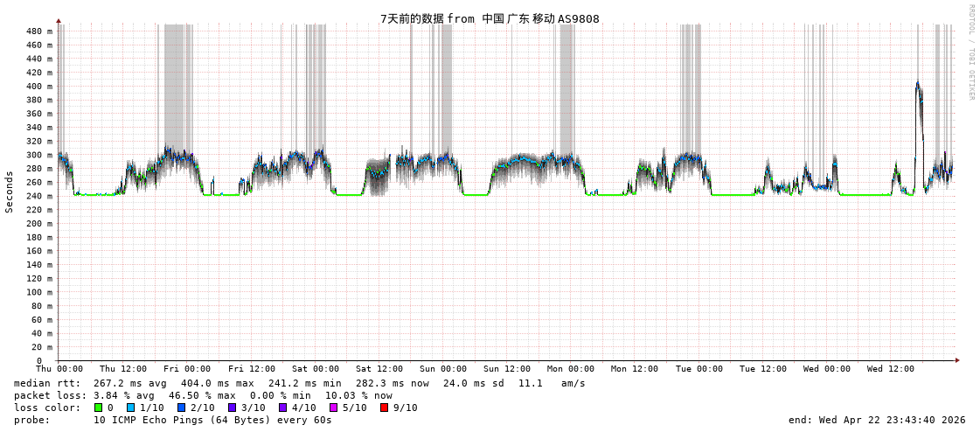Click the 4/10 loss color swatch
Image resolution: width=980 pixels, height=432 pixels.
[283, 408]
